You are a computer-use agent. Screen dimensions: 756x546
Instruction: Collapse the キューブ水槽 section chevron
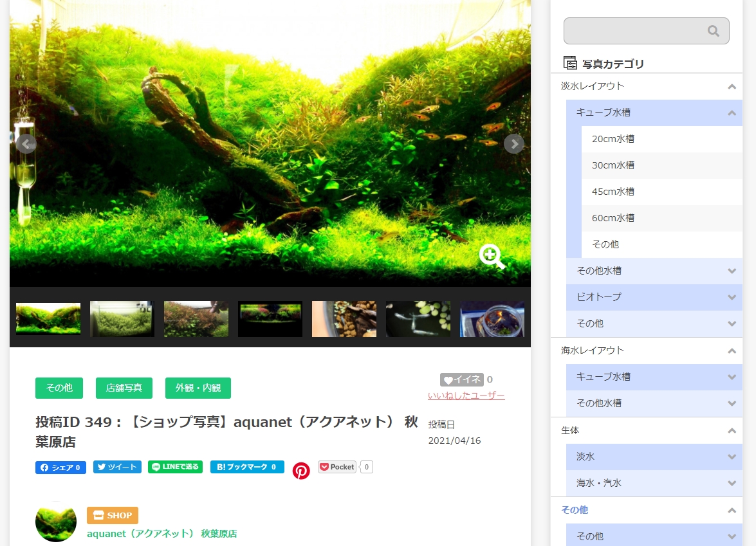click(732, 113)
